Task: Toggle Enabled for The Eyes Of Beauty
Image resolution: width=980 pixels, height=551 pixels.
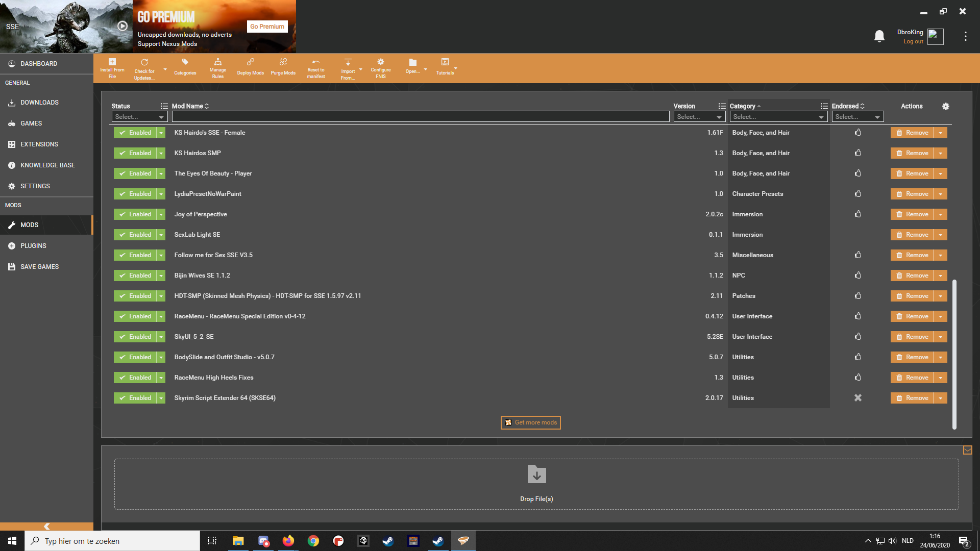Action: click(x=135, y=173)
